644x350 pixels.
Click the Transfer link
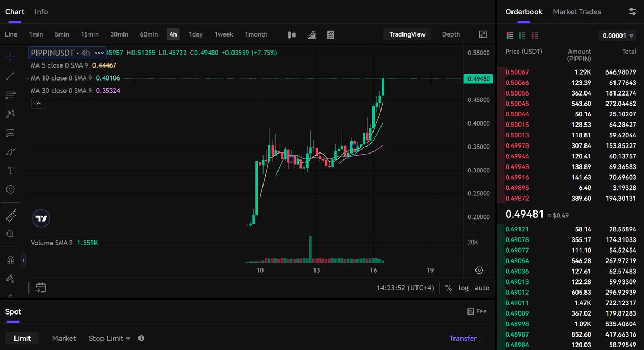click(x=463, y=338)
